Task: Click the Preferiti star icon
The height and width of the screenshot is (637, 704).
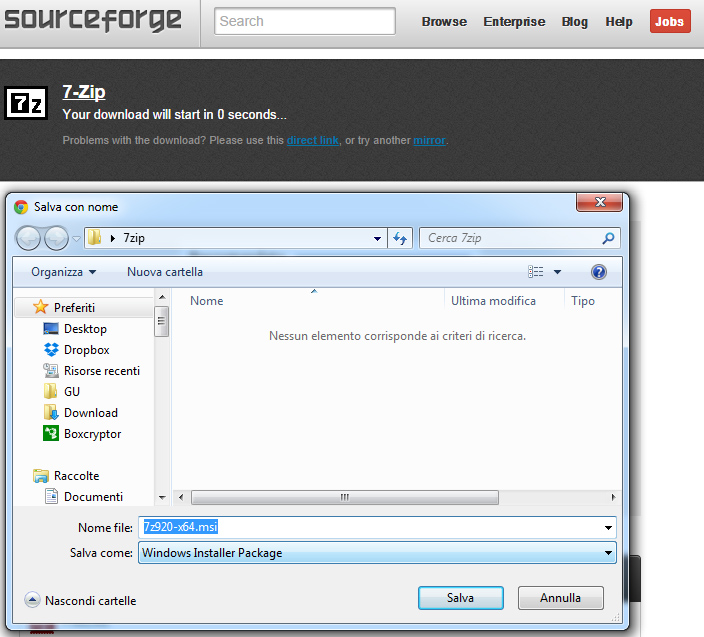Action: (40, 307)
